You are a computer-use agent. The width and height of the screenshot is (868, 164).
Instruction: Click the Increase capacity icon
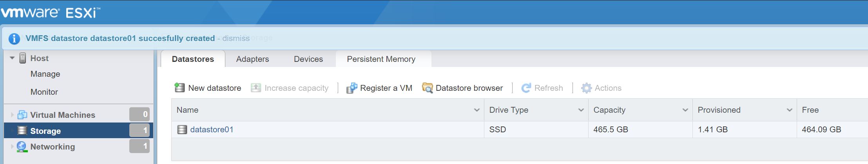pos(256,88)
